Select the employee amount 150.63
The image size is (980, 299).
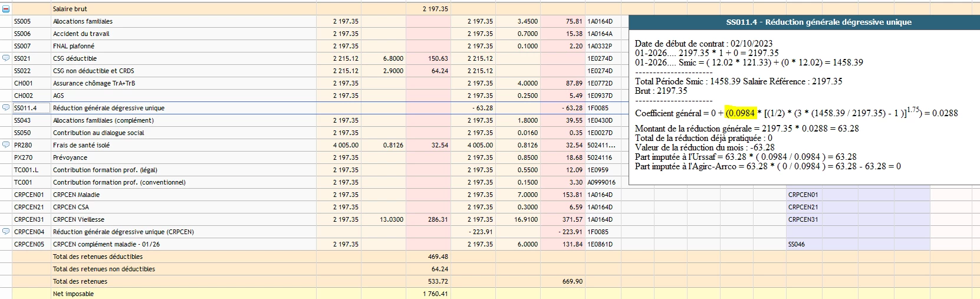coord(438,58)
